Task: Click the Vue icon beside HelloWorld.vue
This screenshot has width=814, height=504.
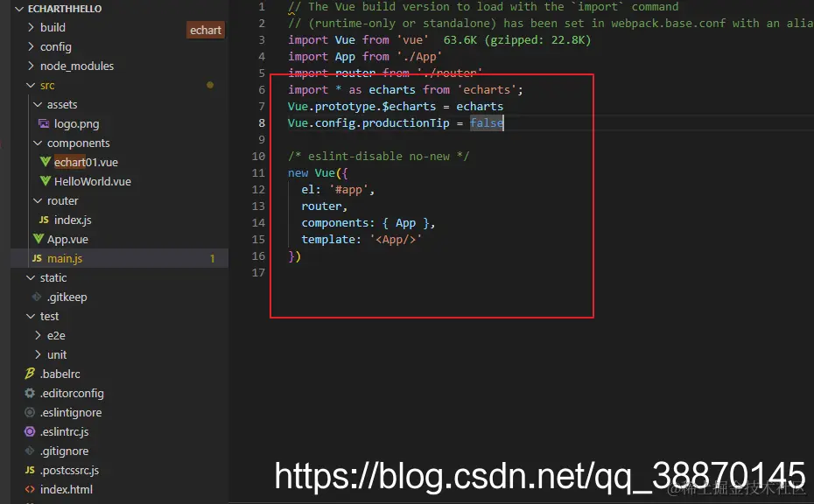Action: pyautogui.click(x=46, y=181)
